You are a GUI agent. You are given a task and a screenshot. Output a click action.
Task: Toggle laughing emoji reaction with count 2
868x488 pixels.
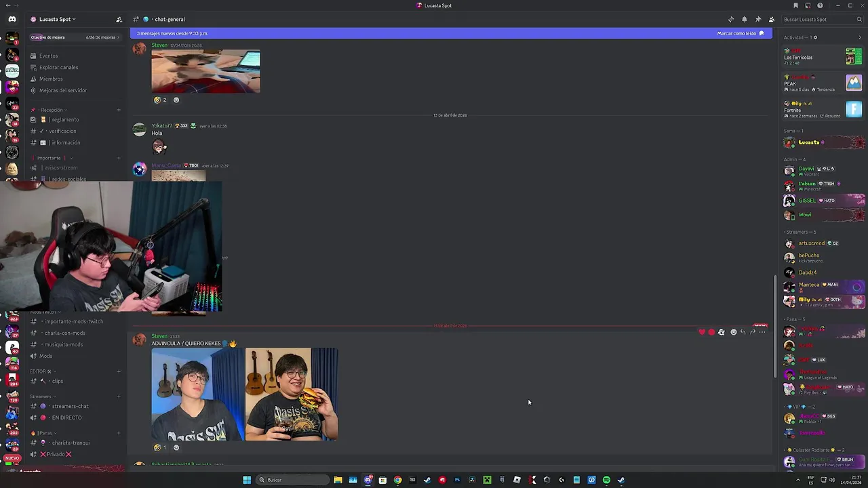(x=160, y=100)
